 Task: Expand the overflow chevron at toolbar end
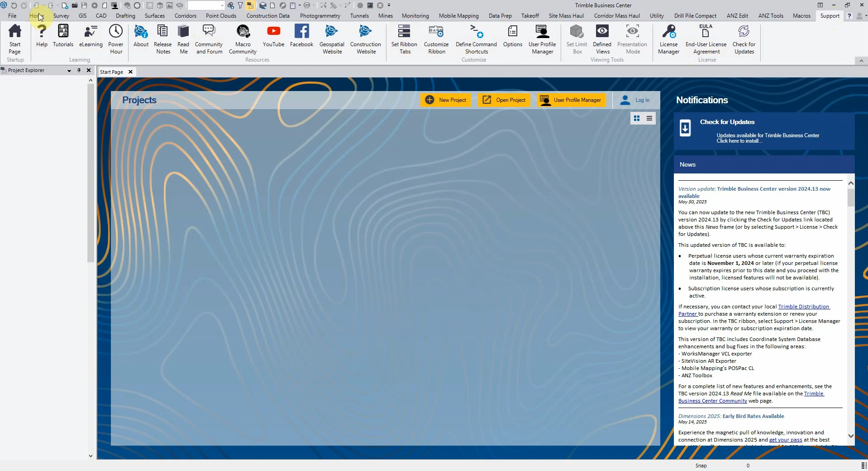pyautogui.click(x=388, y=5)
